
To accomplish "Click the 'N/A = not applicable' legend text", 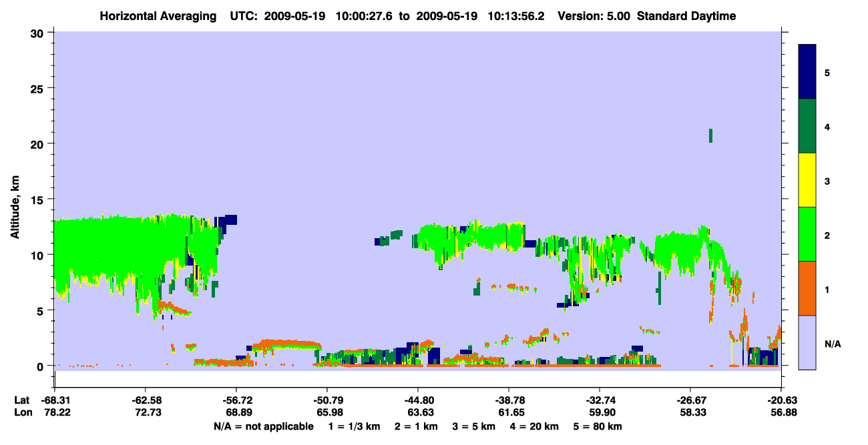I will click(263, 426).
